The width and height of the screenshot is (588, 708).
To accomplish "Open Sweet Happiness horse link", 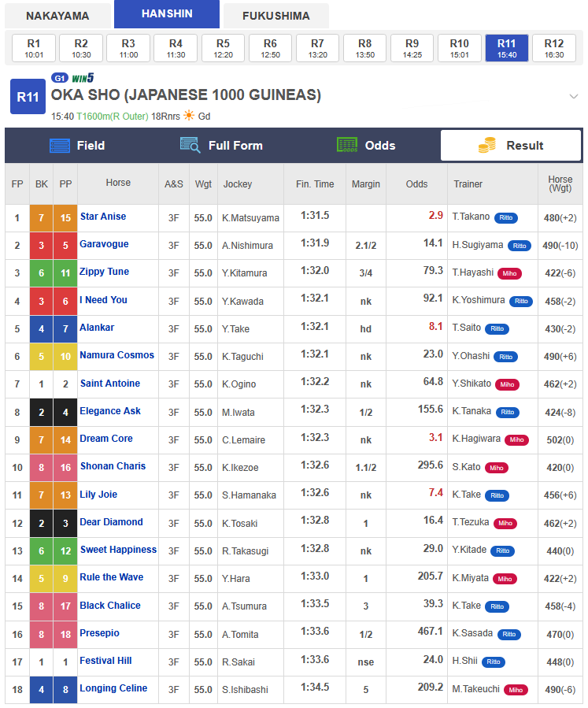I will click(x=118, y=550).
